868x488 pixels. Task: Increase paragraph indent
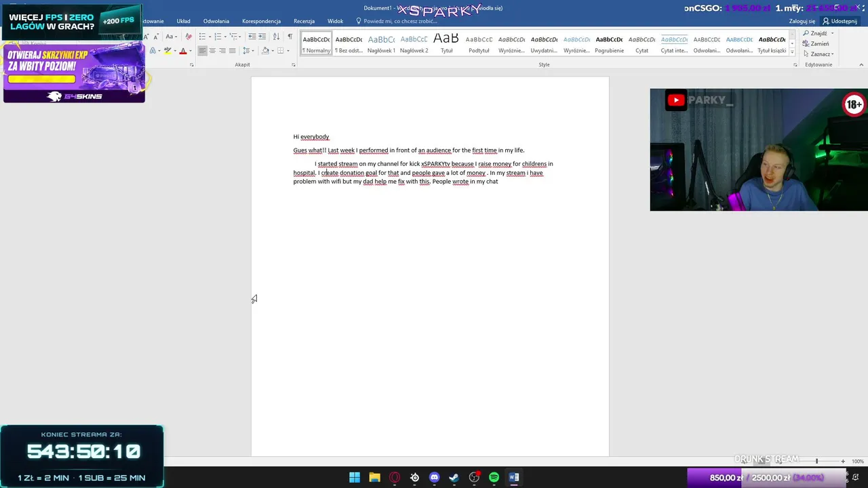click(262, 37)
